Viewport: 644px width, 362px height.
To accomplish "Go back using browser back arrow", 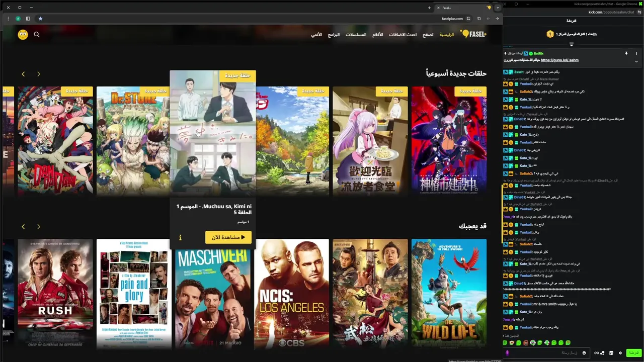I will click(497, 19).
